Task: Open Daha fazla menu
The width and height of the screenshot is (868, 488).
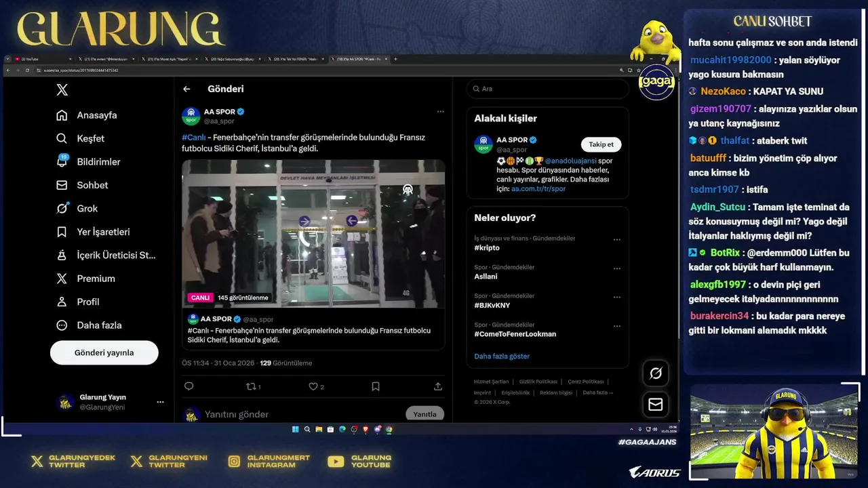Action: click(x=89, y=325)
